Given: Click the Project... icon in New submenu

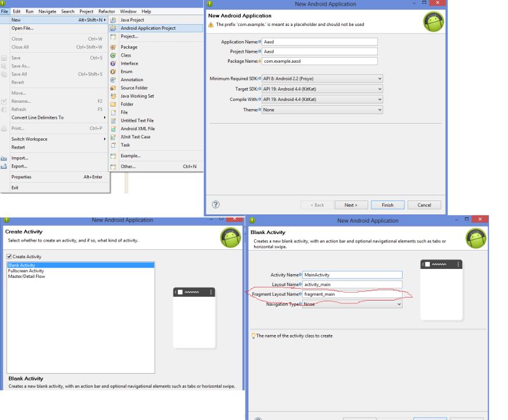Looking at the screenshot, I should coord(113,37).
